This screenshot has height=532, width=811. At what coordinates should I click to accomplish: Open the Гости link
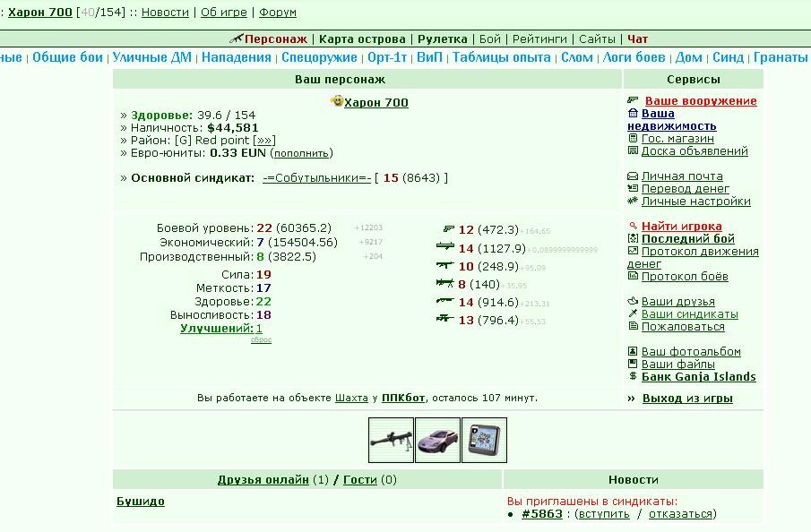[360, 479]
